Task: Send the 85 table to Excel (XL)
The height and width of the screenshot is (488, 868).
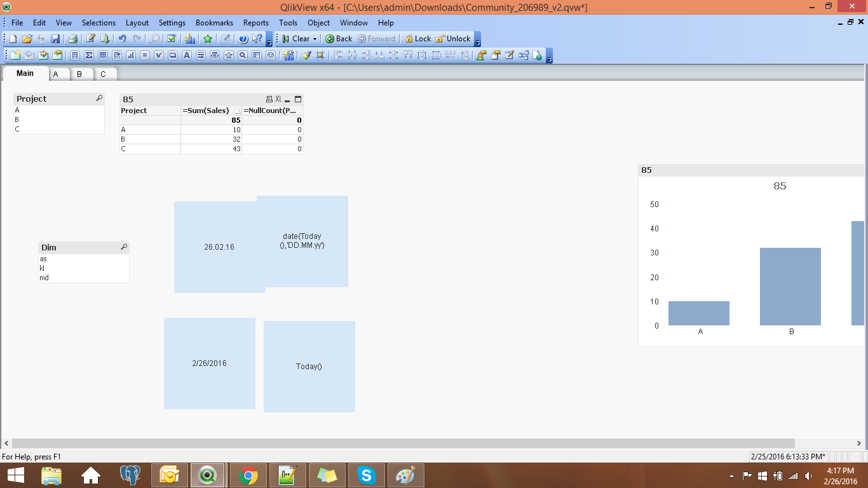Action: (278, 99)
